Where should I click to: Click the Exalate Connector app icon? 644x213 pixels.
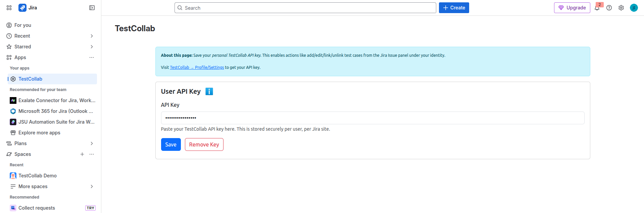[x=13, y=100]
